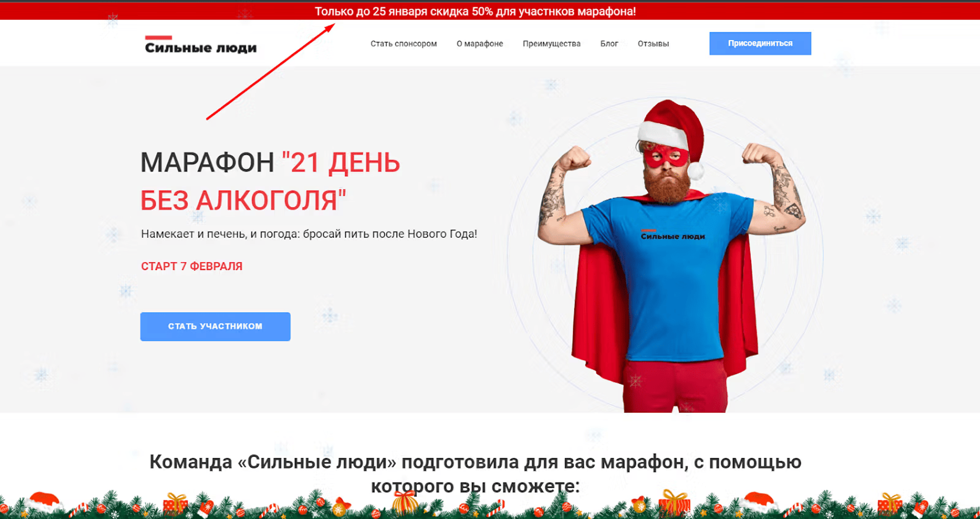
Task: Open the О марафоне menu item
Action: tap(480, 44)
